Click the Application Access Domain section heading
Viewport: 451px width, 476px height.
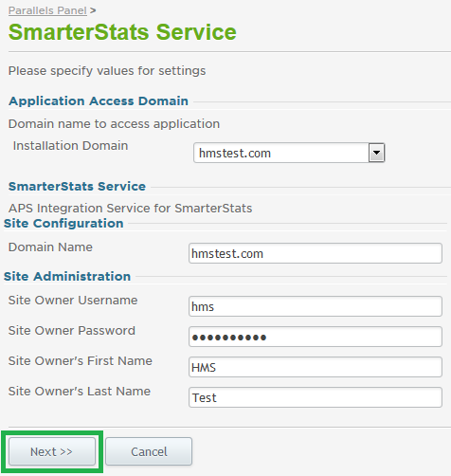point(99,101)
